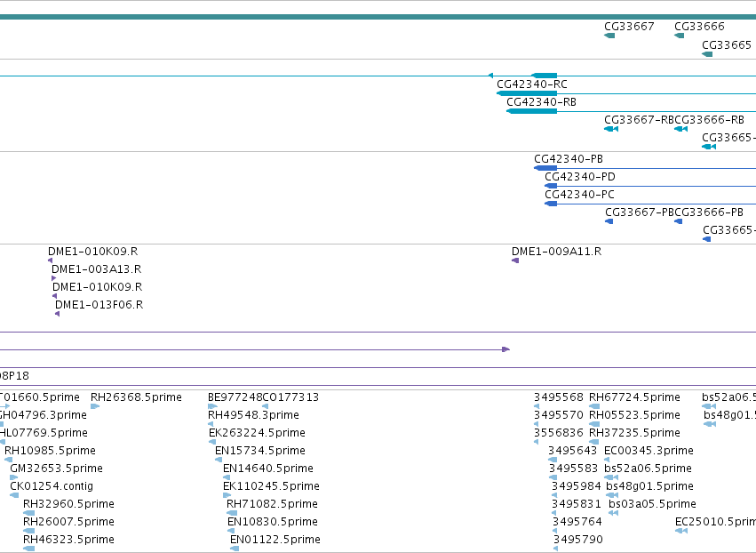This screenshot has width=756, height=553.
Task: Click the 3495984 feature label
Action: pos(577,486)
